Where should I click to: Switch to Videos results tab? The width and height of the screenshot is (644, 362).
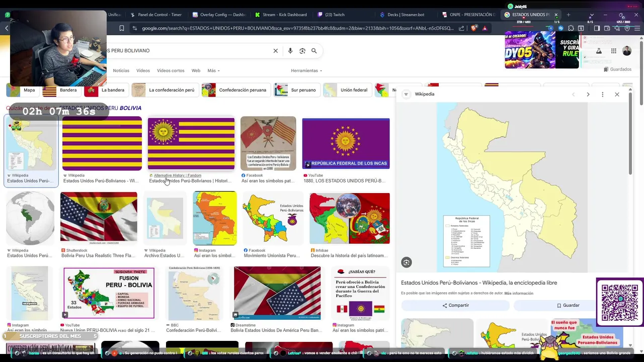pos(143,71)
